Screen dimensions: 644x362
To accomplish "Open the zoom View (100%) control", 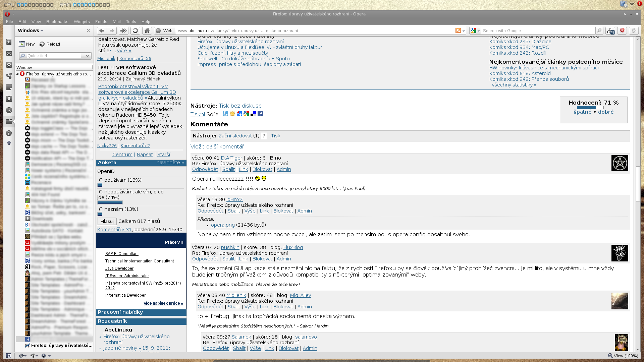I will [x=623, y=356].
